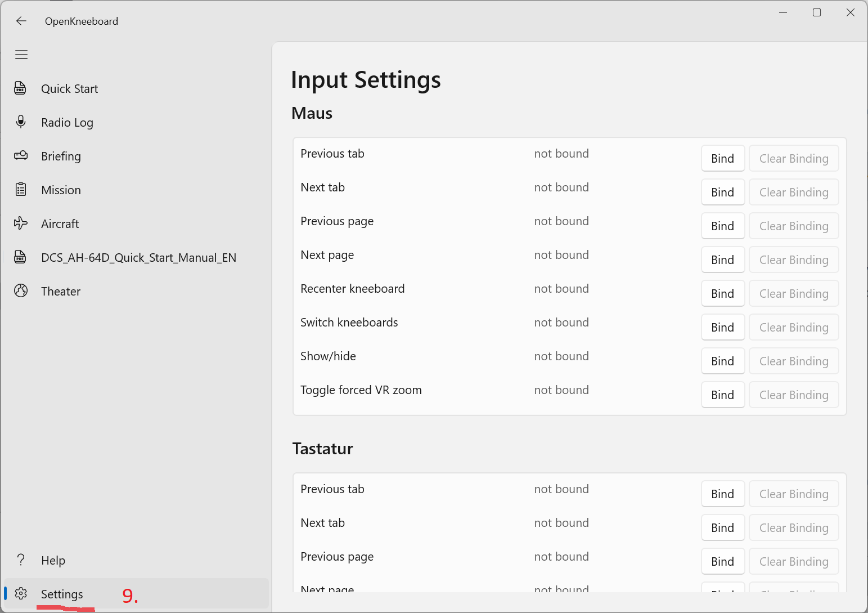Clear Binding for Maus Previous page
This screenshot has height=613, width=868.
(x=794, y=226)
